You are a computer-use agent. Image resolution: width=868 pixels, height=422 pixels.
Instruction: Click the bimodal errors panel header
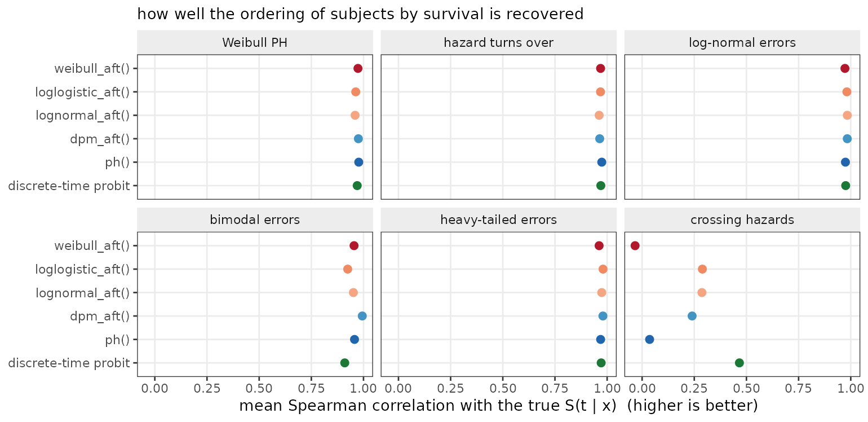pos(255,220)
